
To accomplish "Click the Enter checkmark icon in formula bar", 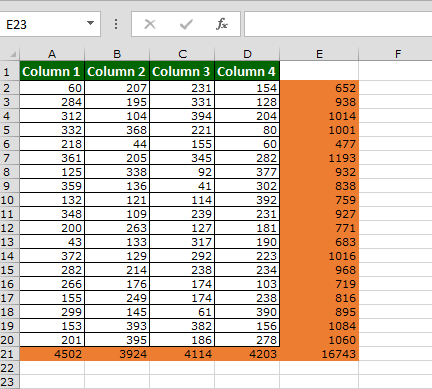I will pyautogui.click(x=186, y=24).
